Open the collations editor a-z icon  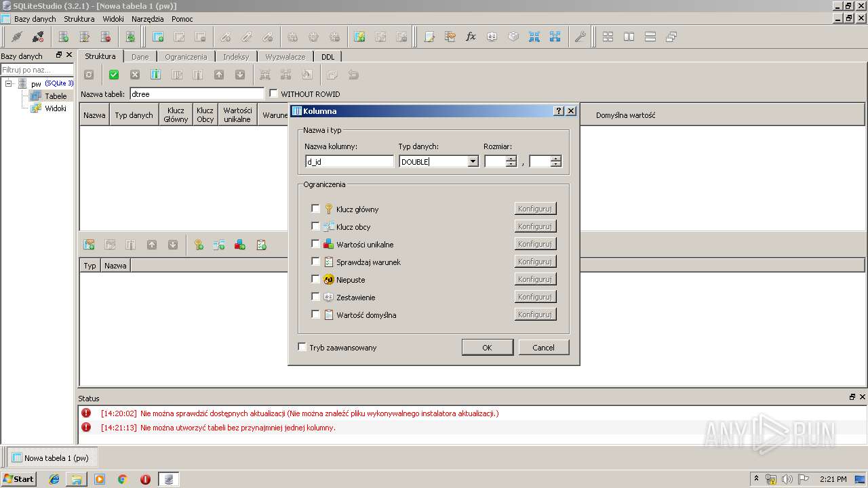coord(492,37)
